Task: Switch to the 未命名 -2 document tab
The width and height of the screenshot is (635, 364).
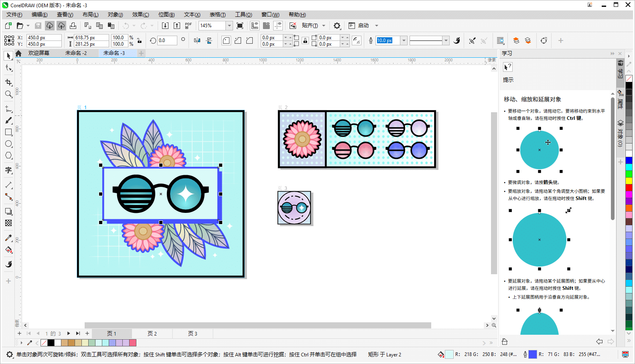Action: coord(76,53)
